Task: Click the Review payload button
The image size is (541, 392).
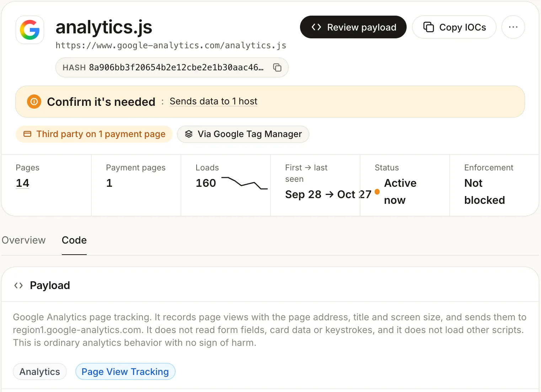Action: click(353, 27)
